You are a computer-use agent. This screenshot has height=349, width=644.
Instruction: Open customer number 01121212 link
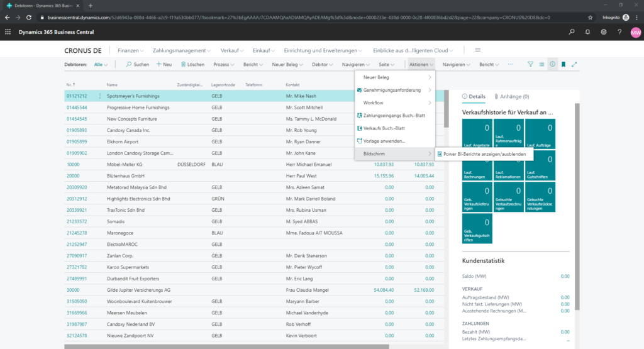[77, 96]
